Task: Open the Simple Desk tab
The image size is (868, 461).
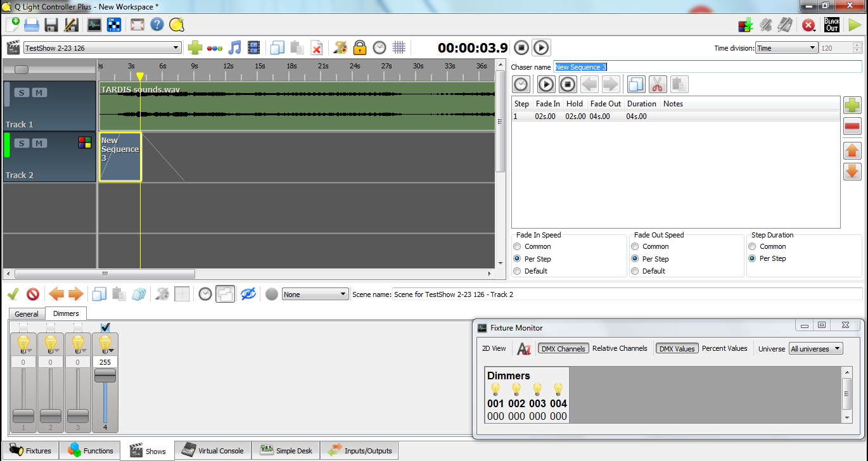Action: pos(286,451)
